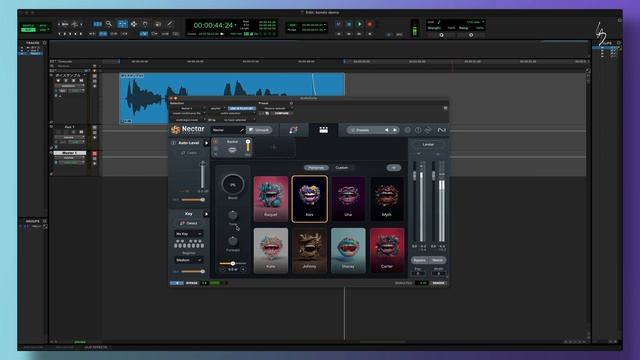Toggle Auto Level power button

point(173,143)
